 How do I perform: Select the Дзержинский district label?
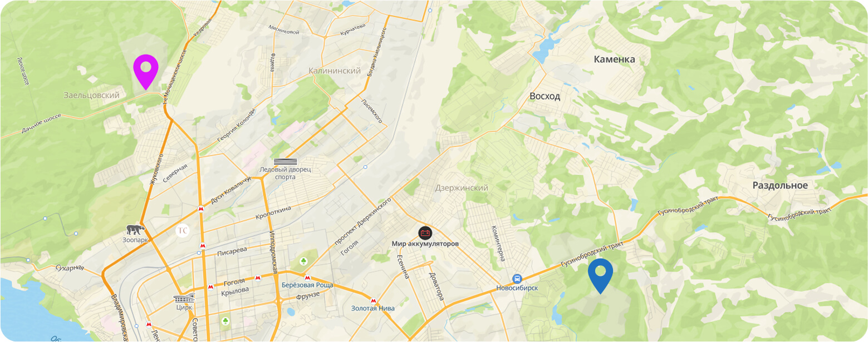click(x=462, y=188)
